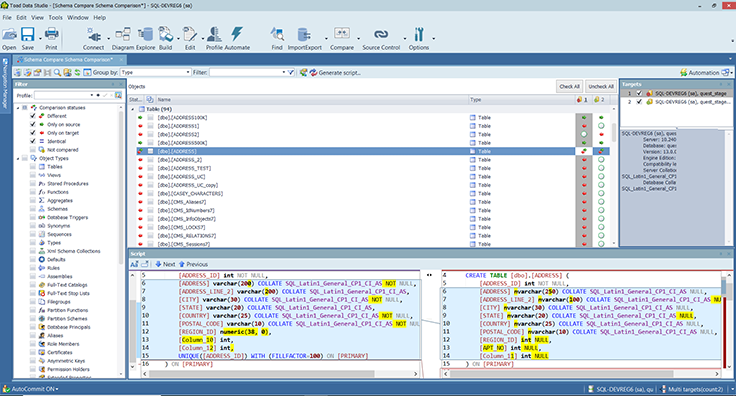
Task: Collapse the Table (94) group
Action: [x=133, y=109]
